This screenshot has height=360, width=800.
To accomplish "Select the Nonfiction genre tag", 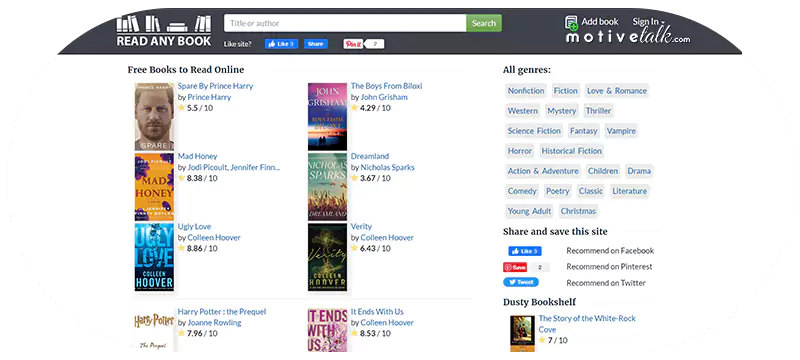I will coord(526,91).
